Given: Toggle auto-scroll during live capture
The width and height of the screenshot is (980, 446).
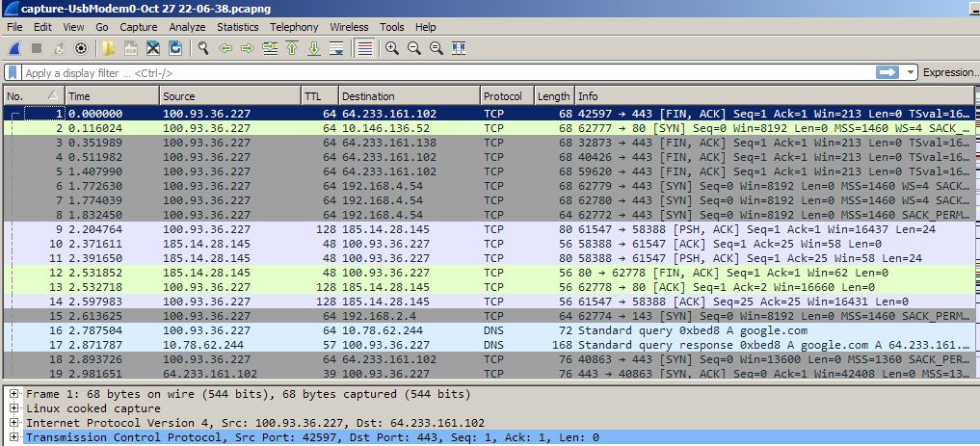Looking at the screenshot, I should pos(337,47).
